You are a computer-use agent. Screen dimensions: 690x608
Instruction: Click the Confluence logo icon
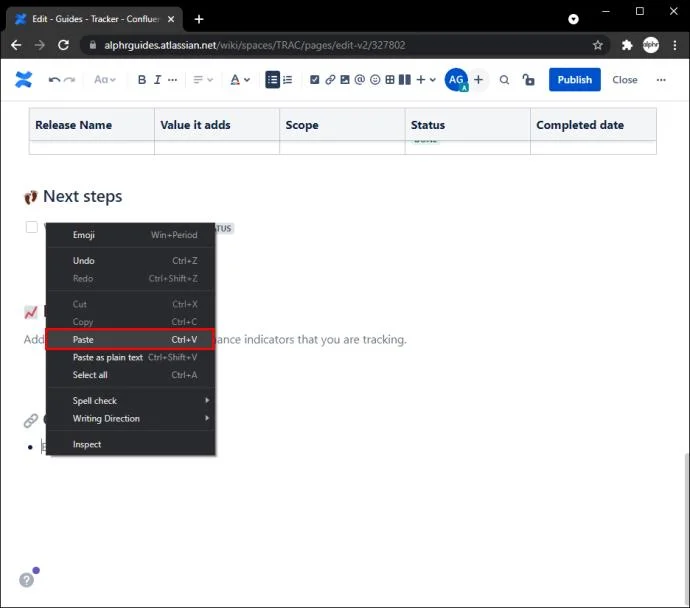tap(23, 80)
